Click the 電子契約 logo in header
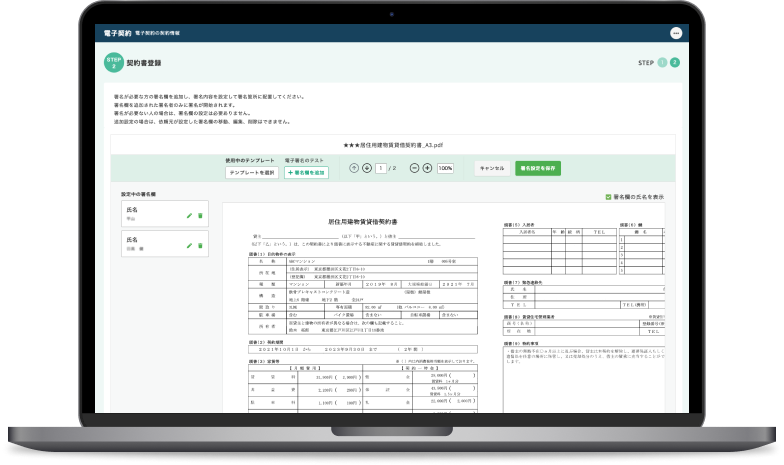784x465 pixels. coord(117,34)
